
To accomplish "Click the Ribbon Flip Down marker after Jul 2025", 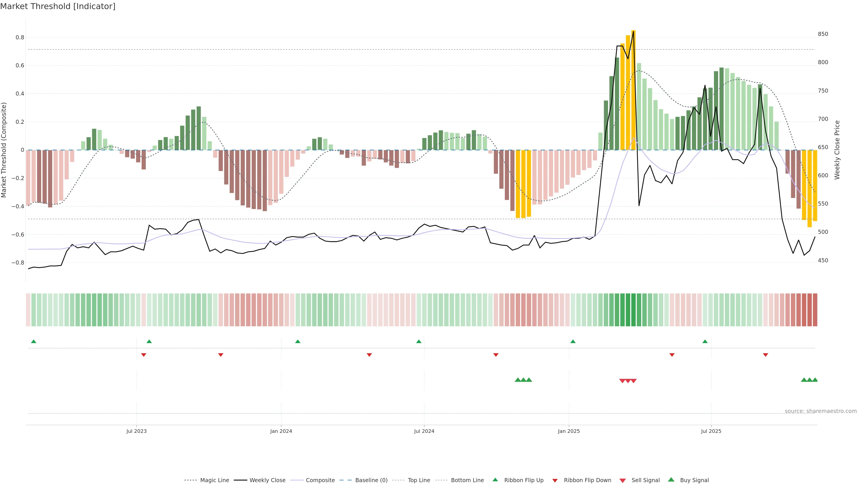I will click(x=766, y=355).
